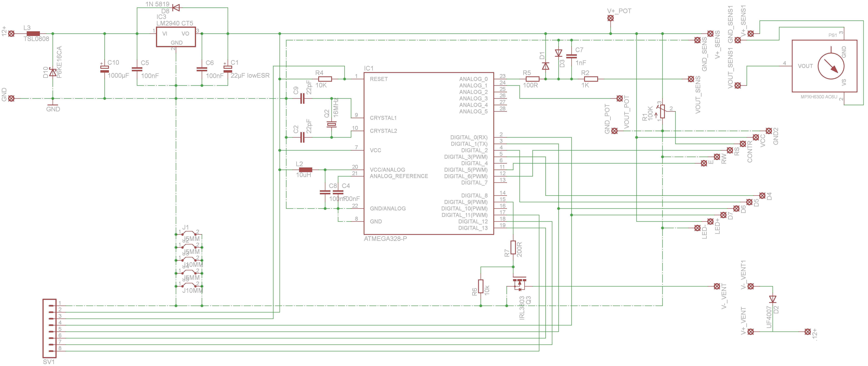Click the Q3 IRL3803 MOSFET symbol
868x366 pixels.
(519, 284)
